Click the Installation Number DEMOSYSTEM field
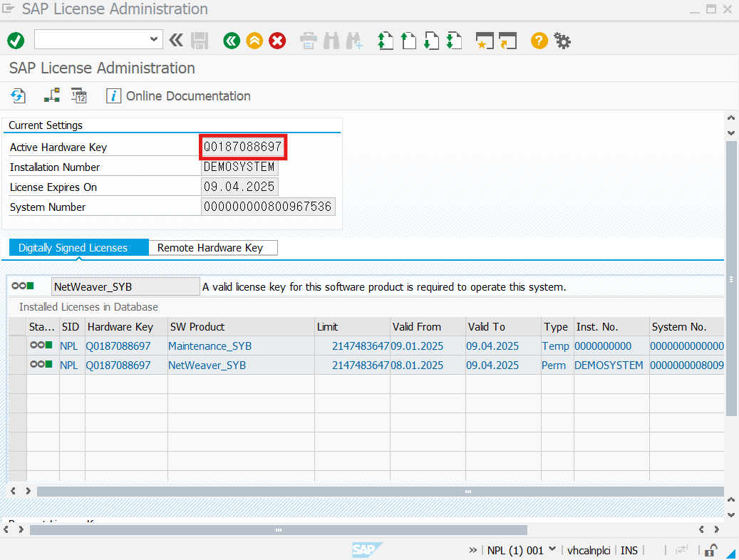The image size is (739, 560). click(239, 167)
